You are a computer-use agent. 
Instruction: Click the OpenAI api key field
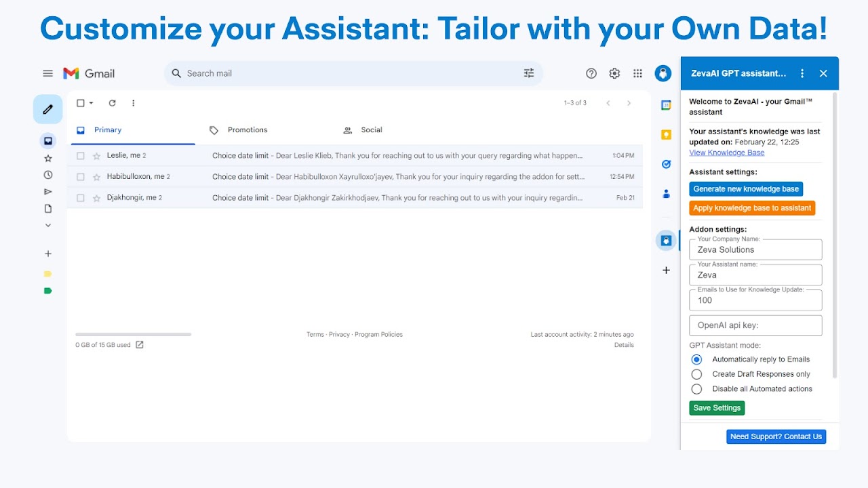tap(755, 325)
